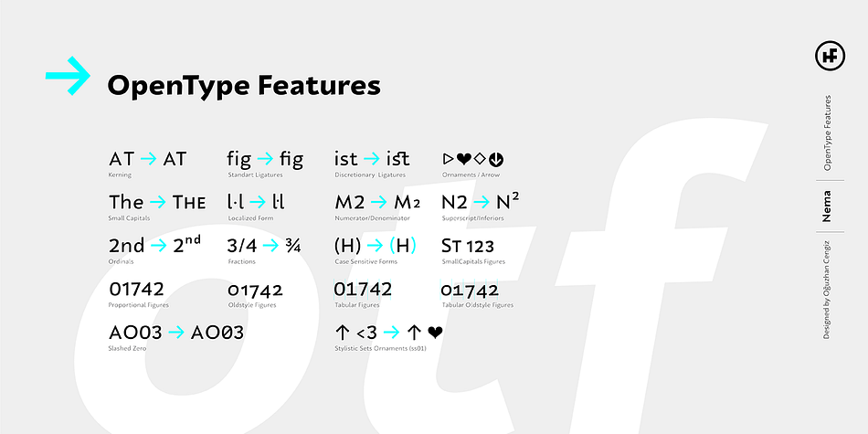Click the vertical Designed by Oğuzhan Cengiz text

click(827, 290)
